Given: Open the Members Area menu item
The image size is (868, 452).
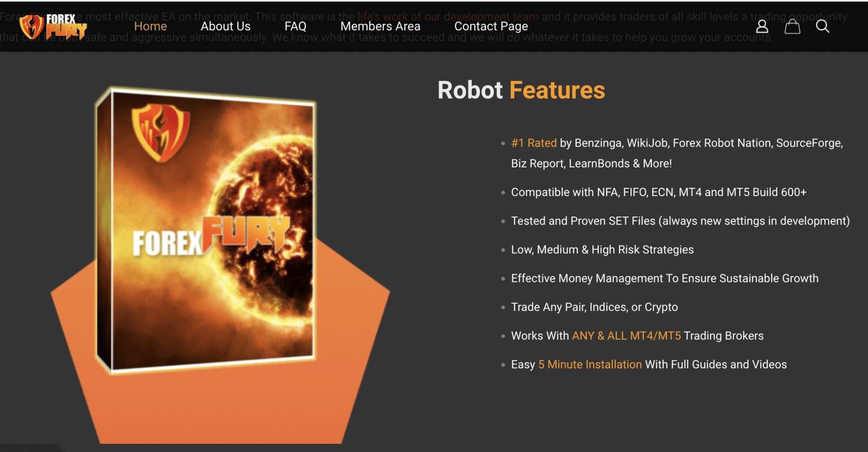Looking at the screenshot, I should [x=380, y=26].
